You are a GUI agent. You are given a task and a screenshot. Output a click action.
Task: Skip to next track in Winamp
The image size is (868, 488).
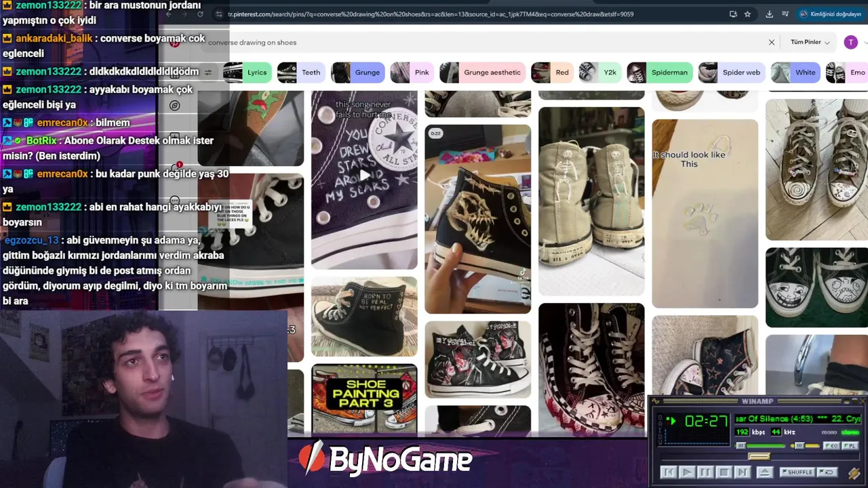tap(742, 472)
